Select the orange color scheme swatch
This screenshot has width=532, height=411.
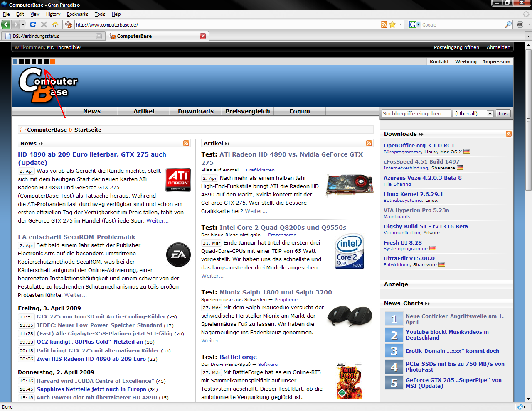pos(53,61)
